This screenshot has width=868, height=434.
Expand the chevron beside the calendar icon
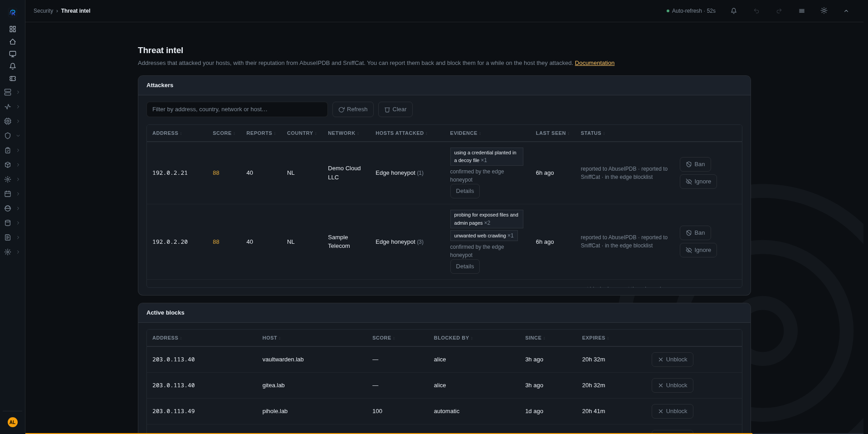tap(18, 194)
